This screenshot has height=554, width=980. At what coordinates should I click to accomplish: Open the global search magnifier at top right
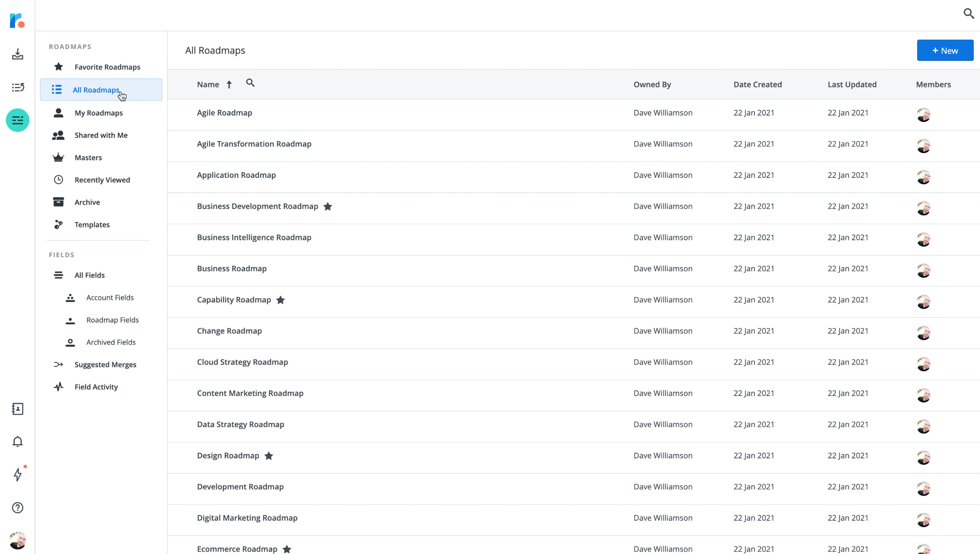pos(969,13)
